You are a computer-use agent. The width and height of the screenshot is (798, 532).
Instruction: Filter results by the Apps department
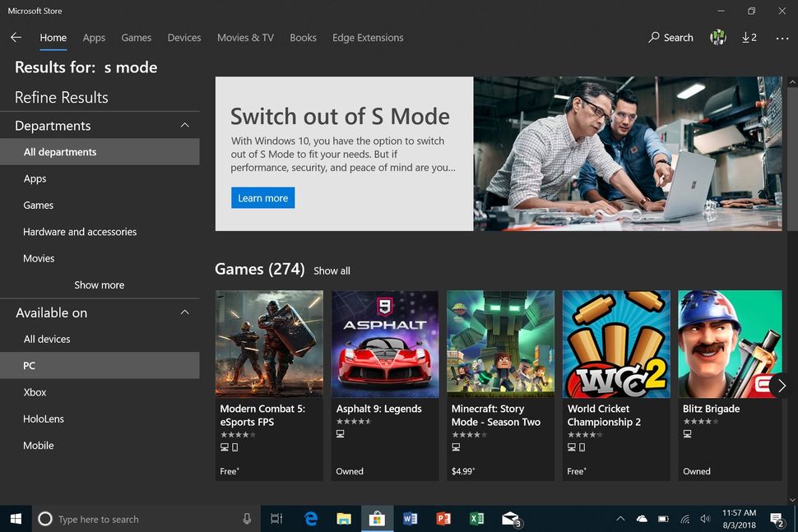pyautogui.click(x=35, y=178)
